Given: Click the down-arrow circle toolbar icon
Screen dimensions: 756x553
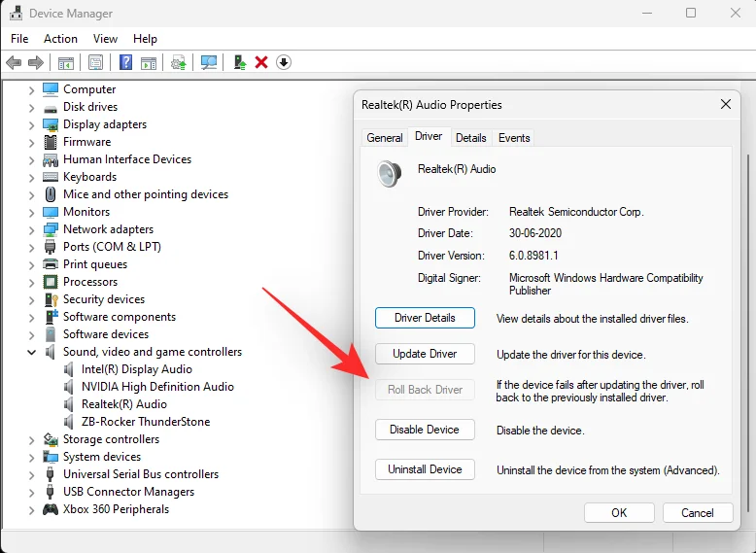Looking at the screenshot, I should click(x=284, y=62).
